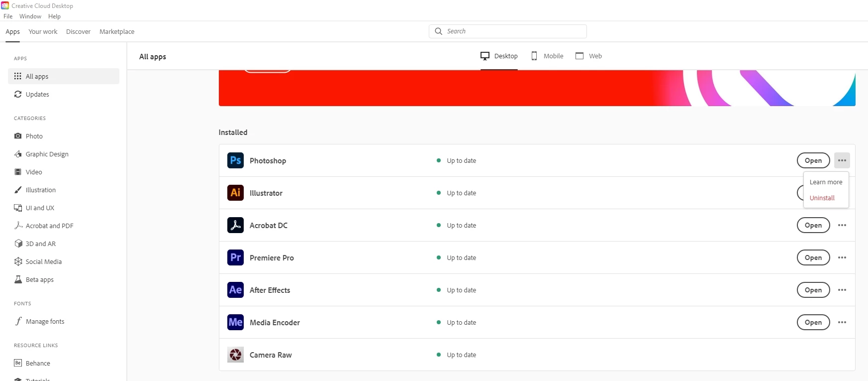Viewport: 868px width, 381px height.
Task: Open Photoshop with its Open button
Action: [813, 160]
